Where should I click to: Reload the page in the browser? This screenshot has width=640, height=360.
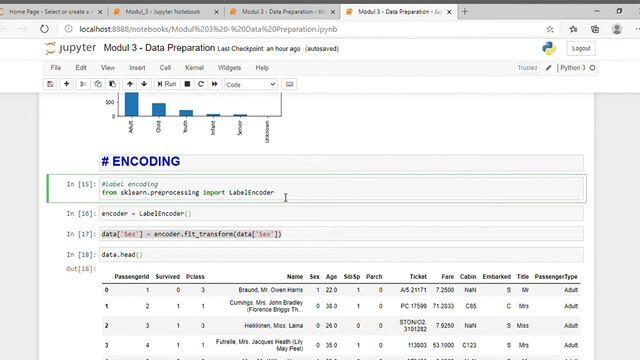[x=44, y=29]
